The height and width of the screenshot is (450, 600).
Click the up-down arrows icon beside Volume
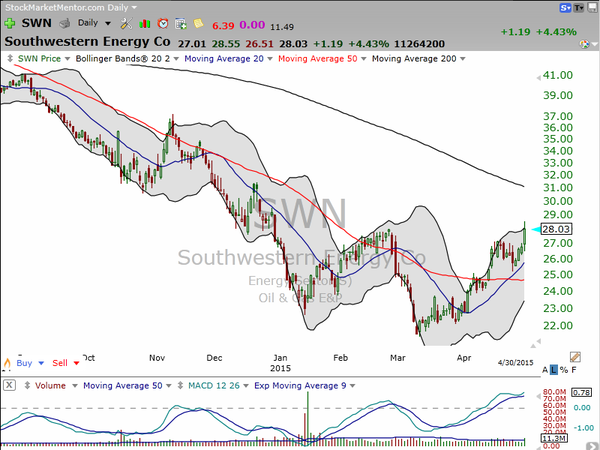coord(27,385)
